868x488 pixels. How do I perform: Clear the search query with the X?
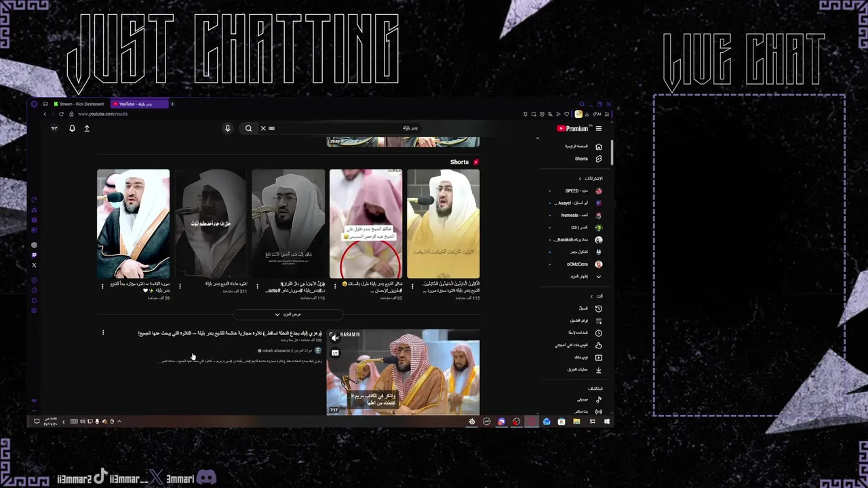[x=263, y=128]
